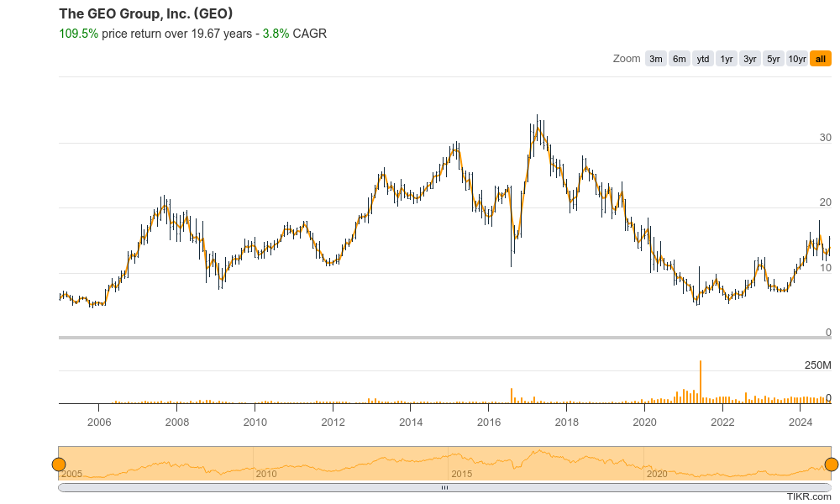Click the 2014 x-axis label
840x504 pixels.
point(411,422)
